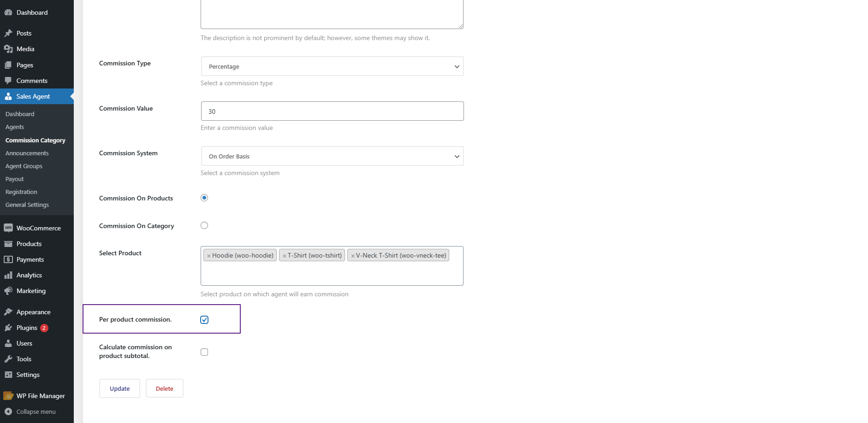Viewport: 868px width, 423px height.
Task: Click the Analytics bar chart icon
Action: [8, 275]
